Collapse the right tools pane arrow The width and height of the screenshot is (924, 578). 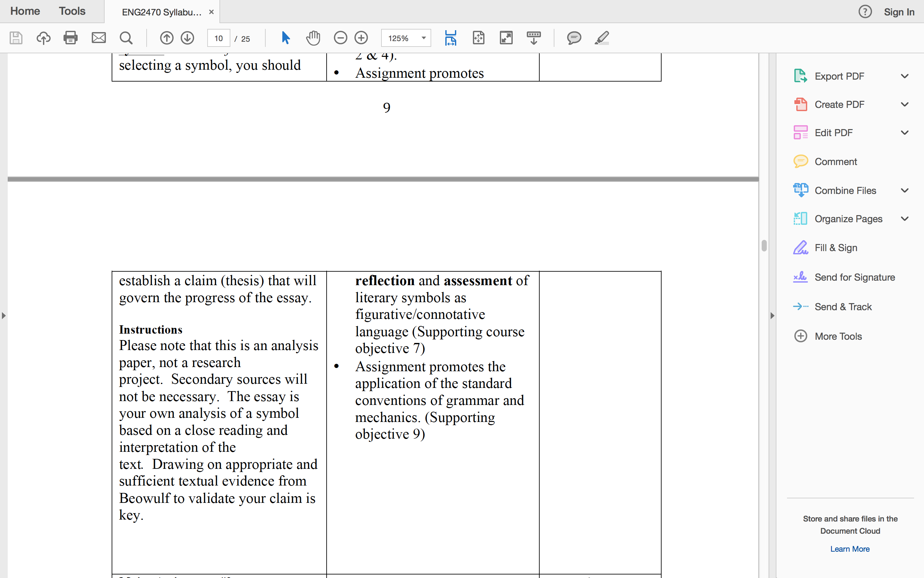(x=773, y=316)
